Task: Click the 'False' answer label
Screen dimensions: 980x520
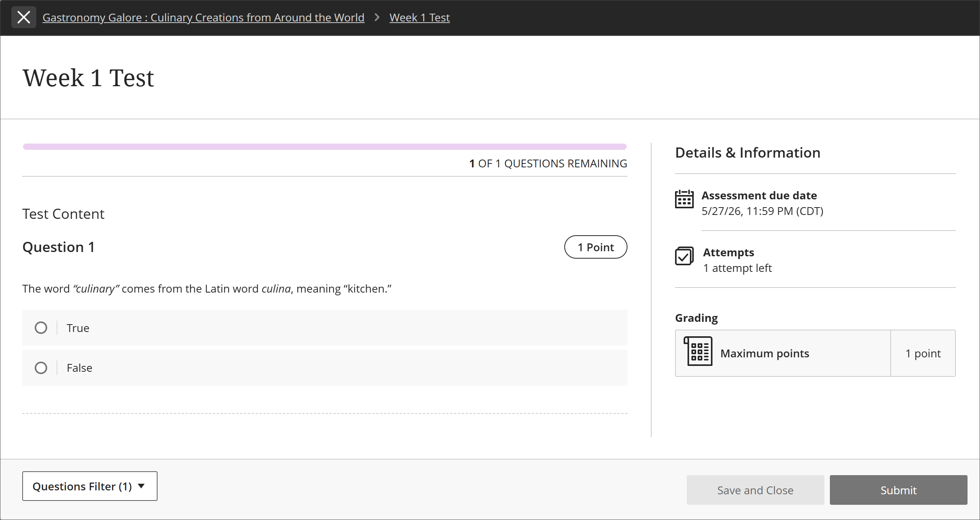Action: click(x=80, y=368)
